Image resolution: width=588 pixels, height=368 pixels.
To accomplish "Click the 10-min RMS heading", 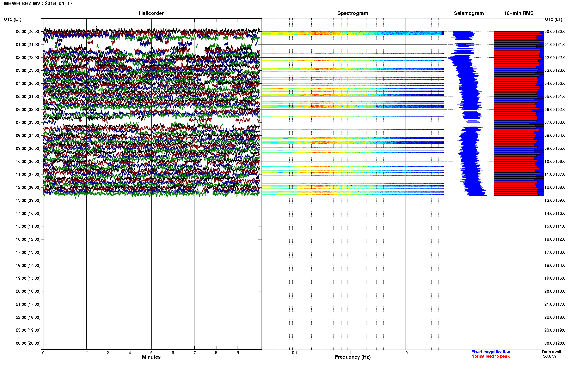I will point(519,13).
